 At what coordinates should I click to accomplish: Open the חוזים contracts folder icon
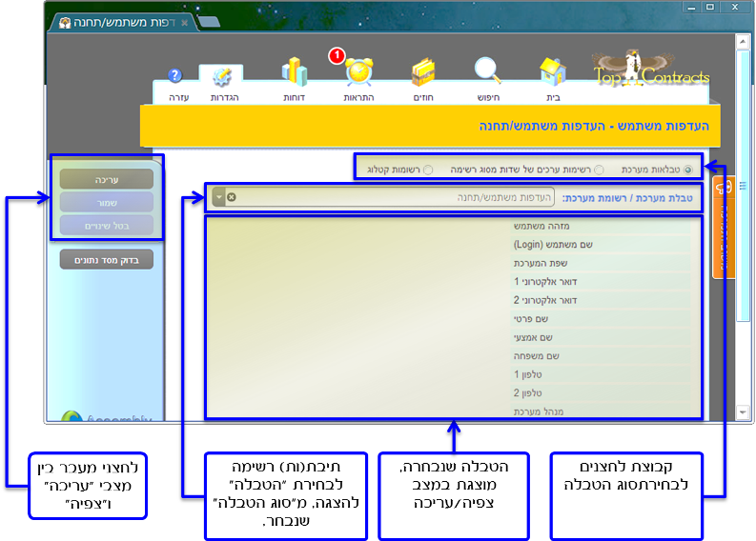tap(423, 72)
